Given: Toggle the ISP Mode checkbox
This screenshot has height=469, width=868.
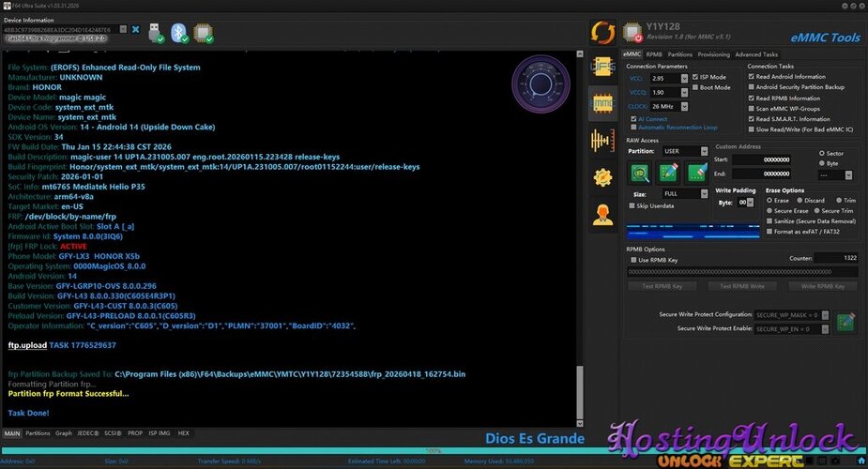Looking at the screenshot, I should pos(695,77).
